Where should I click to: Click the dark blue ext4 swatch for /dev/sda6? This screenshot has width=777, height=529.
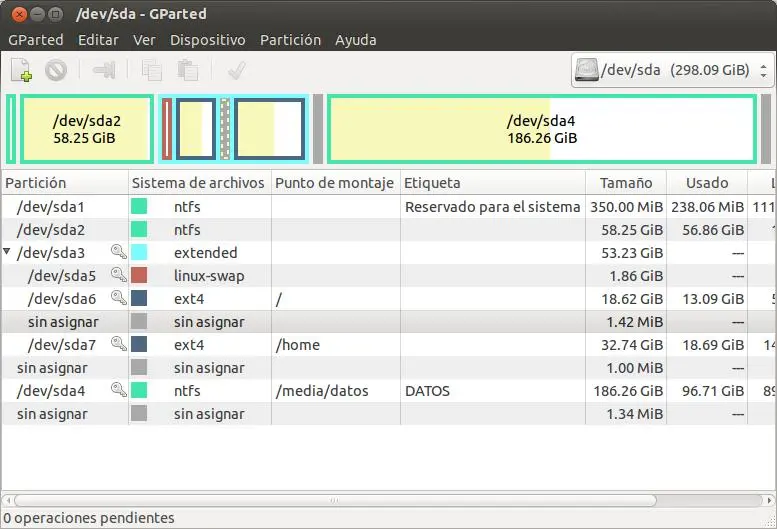click(x=139, y=298)
